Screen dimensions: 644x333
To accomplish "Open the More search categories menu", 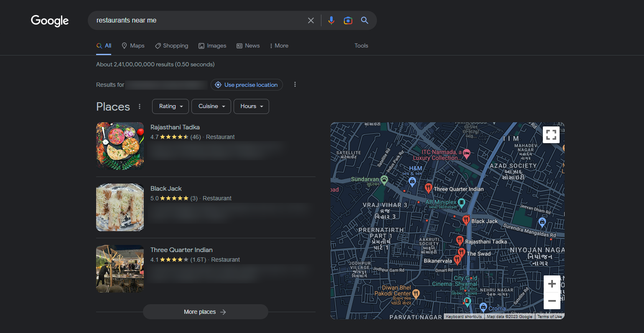I will [x=279, y=46].
